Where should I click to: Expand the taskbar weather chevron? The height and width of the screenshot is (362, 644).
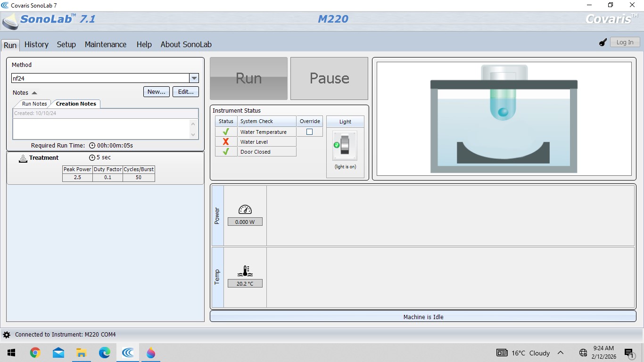tap(560, 353)
